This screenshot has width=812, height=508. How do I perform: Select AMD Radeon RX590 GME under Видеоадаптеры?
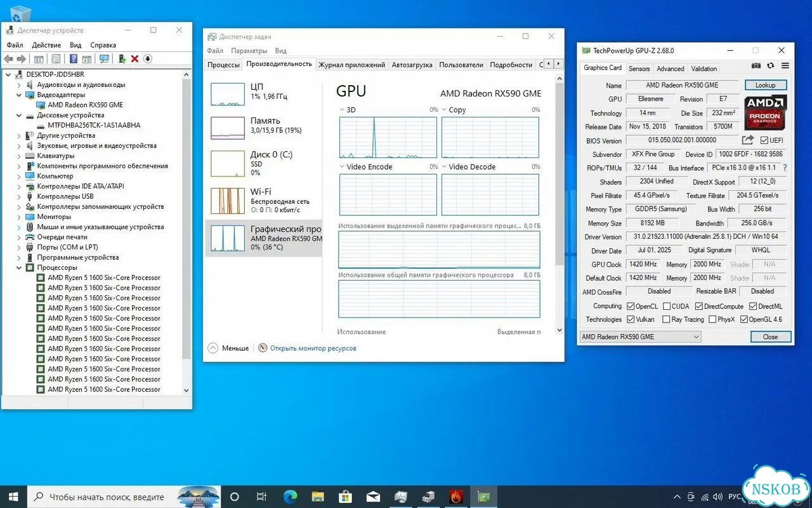86,105
